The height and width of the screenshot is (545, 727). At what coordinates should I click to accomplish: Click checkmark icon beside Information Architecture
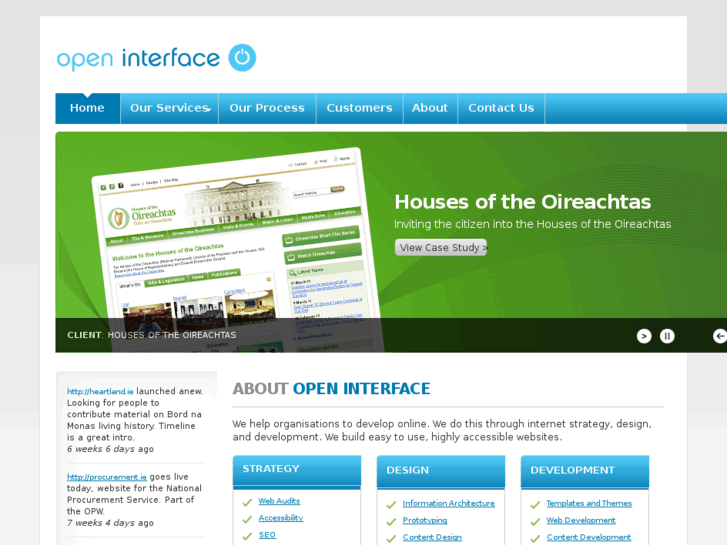click(391, 505)
